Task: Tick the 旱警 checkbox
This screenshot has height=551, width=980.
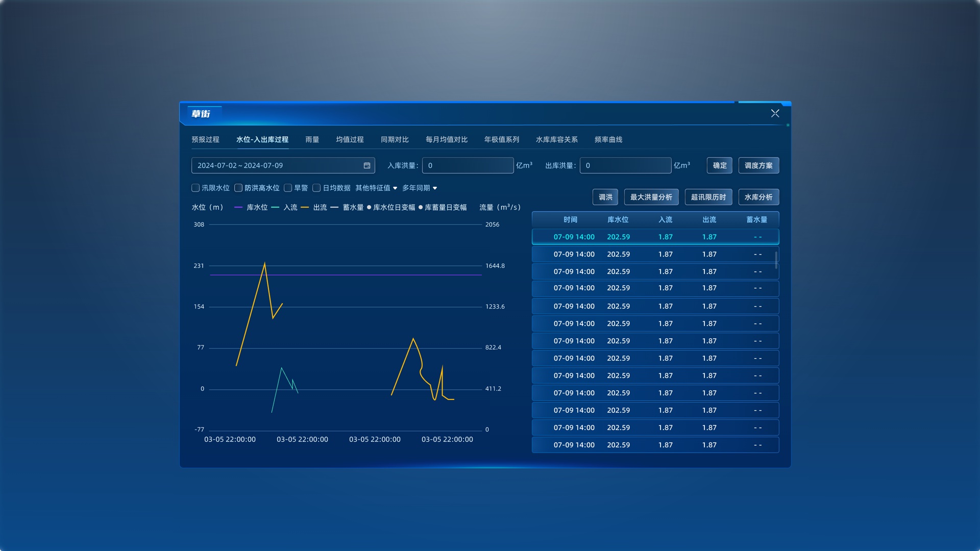Action: (288, 188)
